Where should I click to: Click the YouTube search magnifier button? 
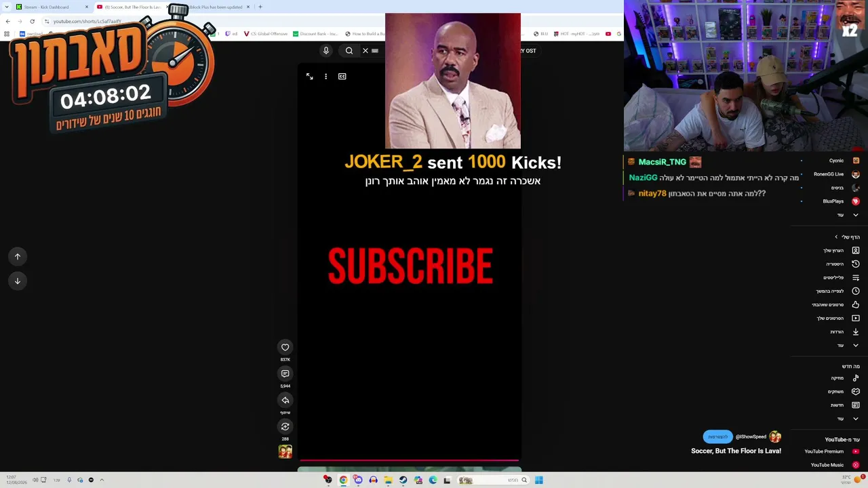349,51
